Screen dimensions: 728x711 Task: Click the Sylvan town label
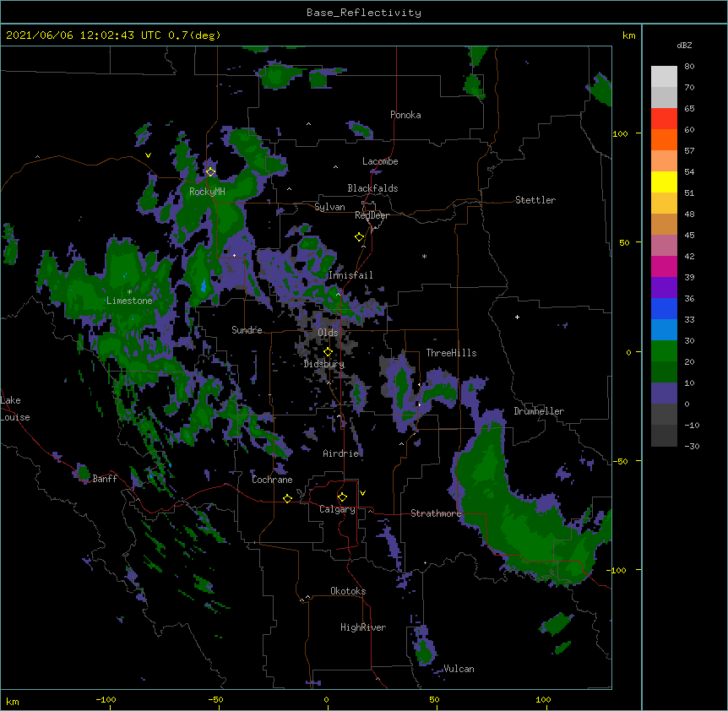pyautogui.click(x=329, y=207)
